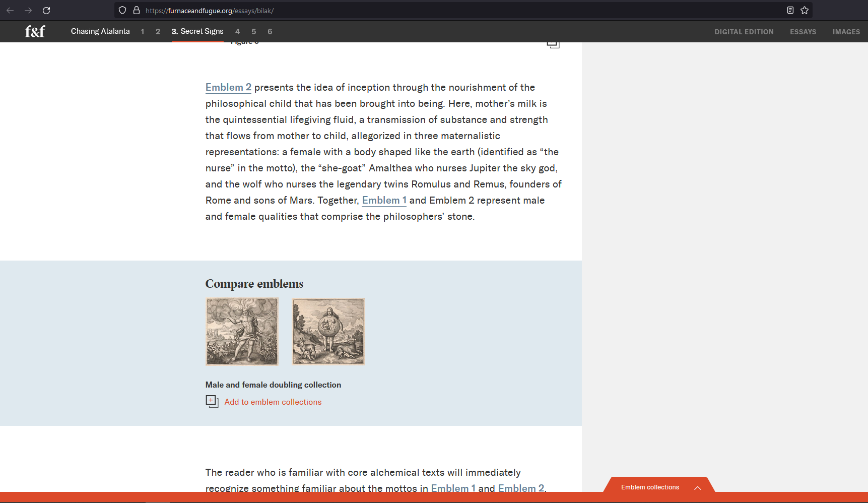
Task: Click the Compare emblems heading
Action: pyautogui.click(x=254, y=284)
